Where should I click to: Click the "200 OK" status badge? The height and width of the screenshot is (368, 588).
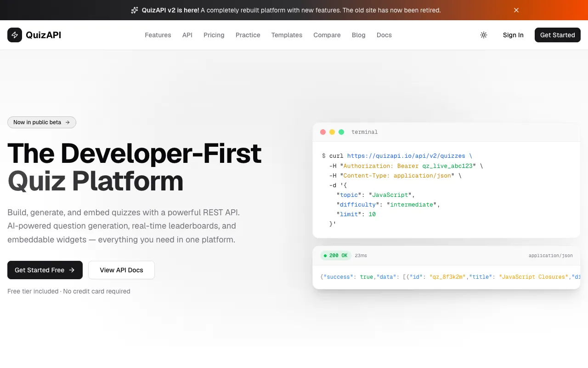coord(336,255)
